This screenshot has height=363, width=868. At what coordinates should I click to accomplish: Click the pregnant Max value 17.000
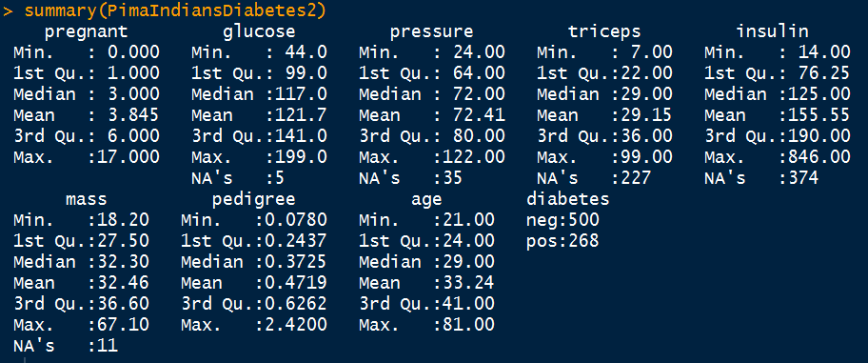click(128, 157)
